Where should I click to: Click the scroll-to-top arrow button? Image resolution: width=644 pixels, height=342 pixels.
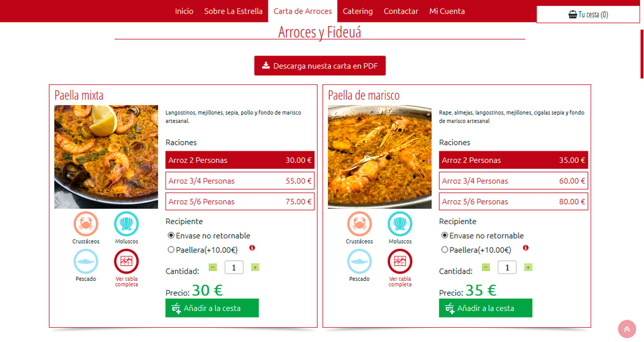(627, 329)
